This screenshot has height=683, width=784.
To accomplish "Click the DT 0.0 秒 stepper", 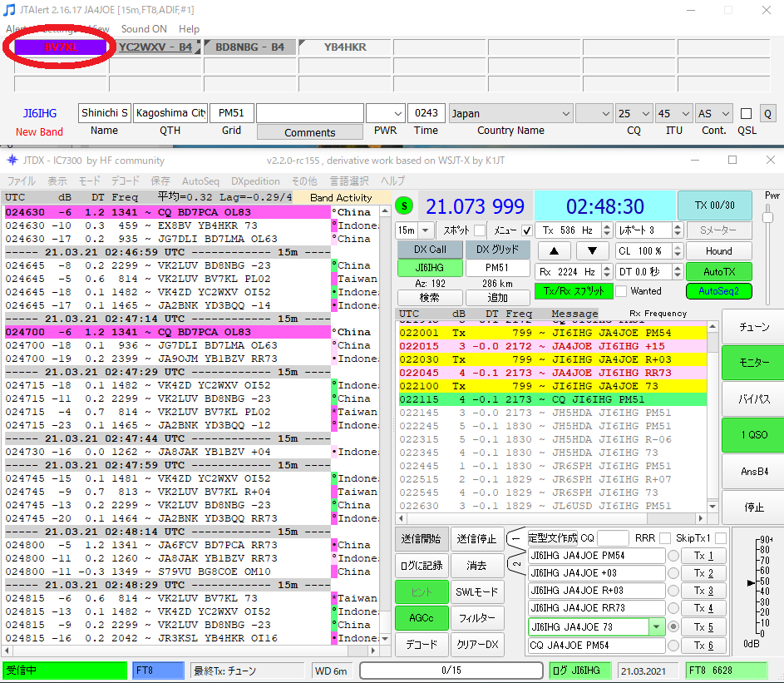I will pyautogui.click(x=677, y=272).
